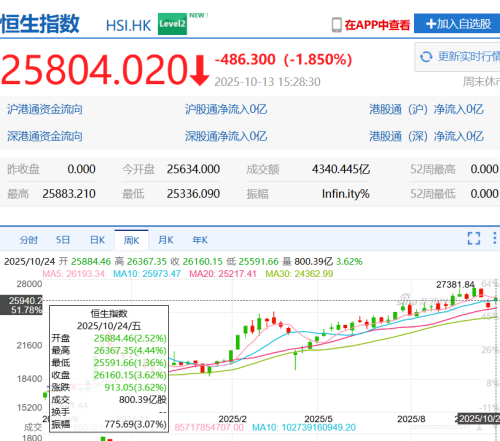Open the 深港通资金流向 link

pos(45,136)
